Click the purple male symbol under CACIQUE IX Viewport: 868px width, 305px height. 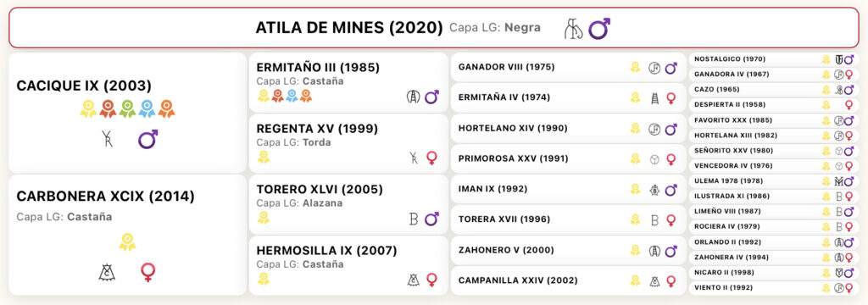pos(147,139)
